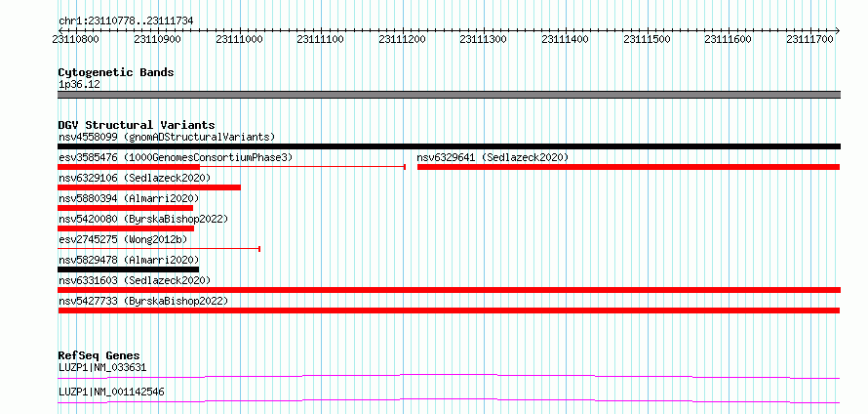Image resolution: width=868 pixels, height=414 pixels.
Task: Click ruler position 23111300
Action: click(x=484, y=39)
